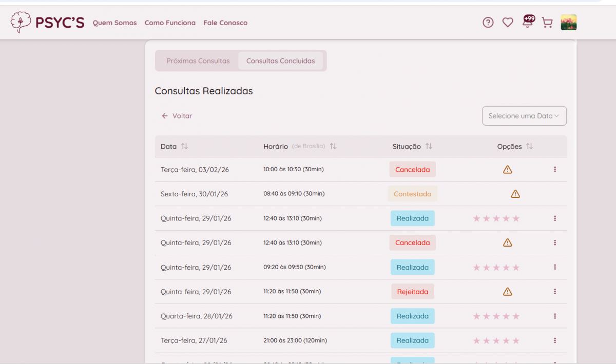Screen dimensions: 616x364
Task: Open the user profile avatar thumbnail
Action: click(x=569, y=23)
